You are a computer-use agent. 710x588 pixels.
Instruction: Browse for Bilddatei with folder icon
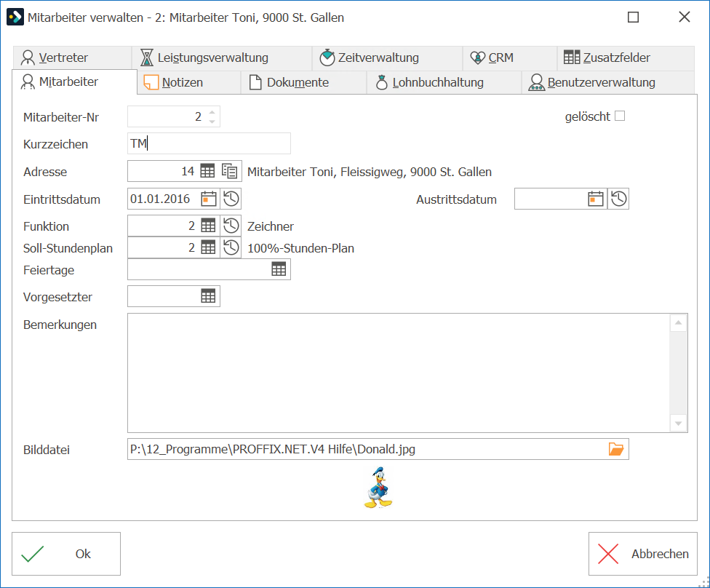[x=616, y=449]
